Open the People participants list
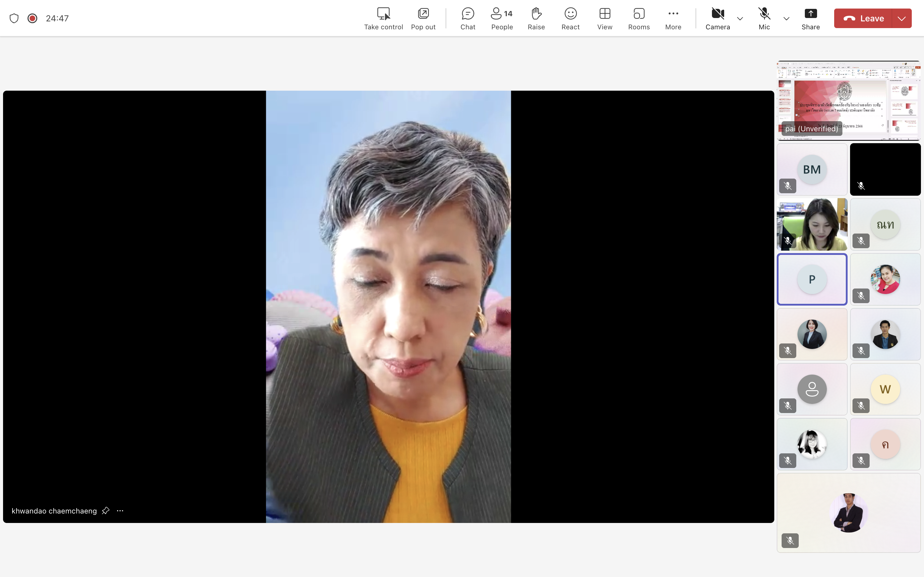The width and height of the screenshot is (924, 577). coord(502,18)
